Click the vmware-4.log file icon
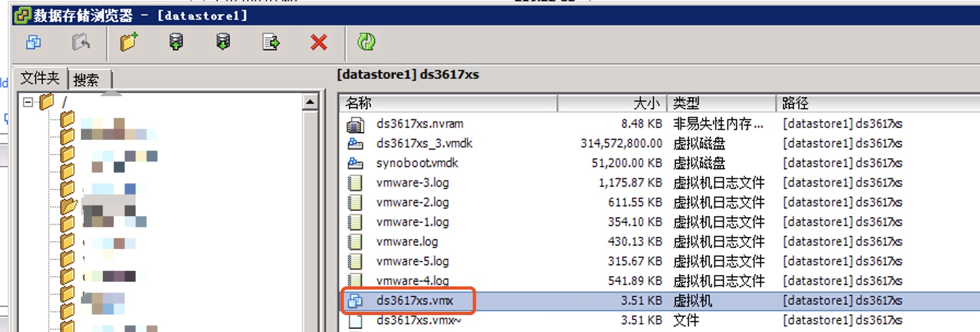The image size is (980, 332). [x=355, y=281]
